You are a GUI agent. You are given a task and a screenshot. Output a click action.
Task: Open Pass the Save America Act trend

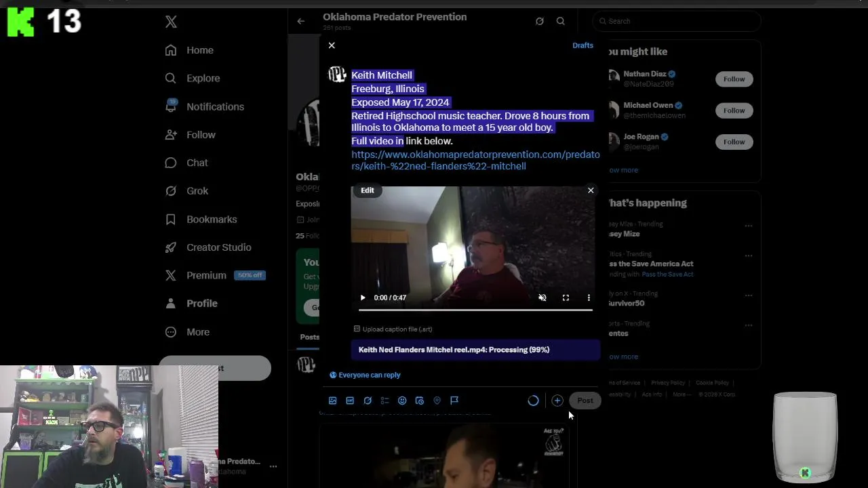pos(651,264)
